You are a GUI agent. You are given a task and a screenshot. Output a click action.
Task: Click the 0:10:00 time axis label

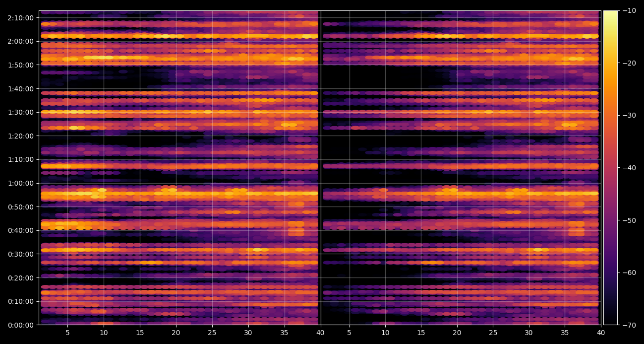pyautogui.click(x=21, y=301)
